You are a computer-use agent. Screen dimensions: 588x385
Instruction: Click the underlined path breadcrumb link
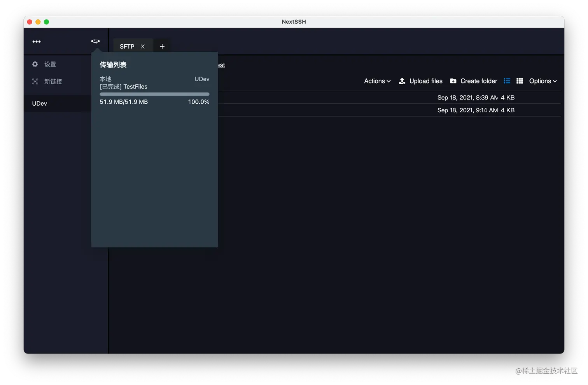click(x=221, y=65)
